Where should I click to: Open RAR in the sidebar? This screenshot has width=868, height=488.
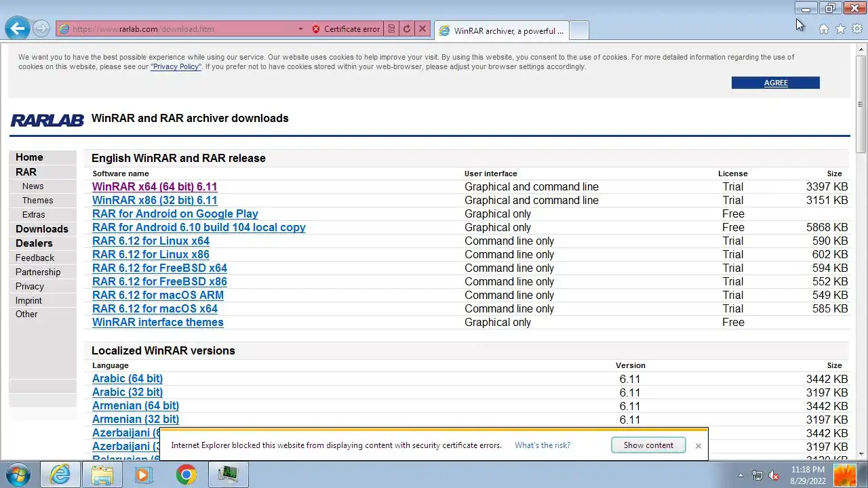click(x=26, y=172)
